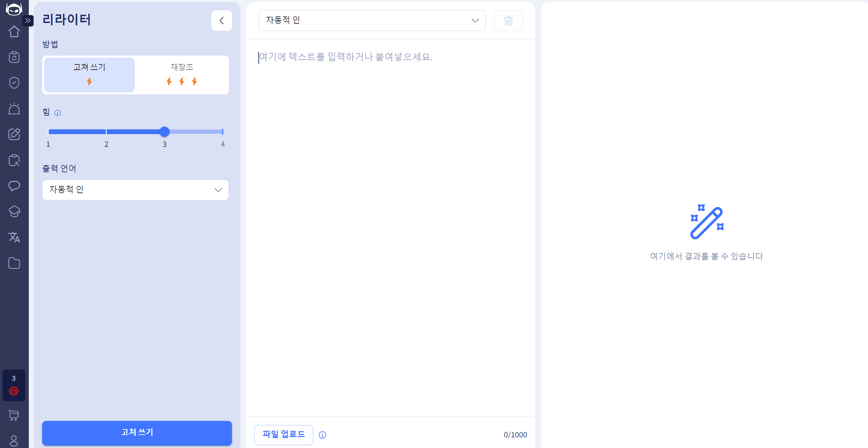Select the pencil writing tool in sidebar
This screenshot has width=868, height=448.
tap(14, 134)
